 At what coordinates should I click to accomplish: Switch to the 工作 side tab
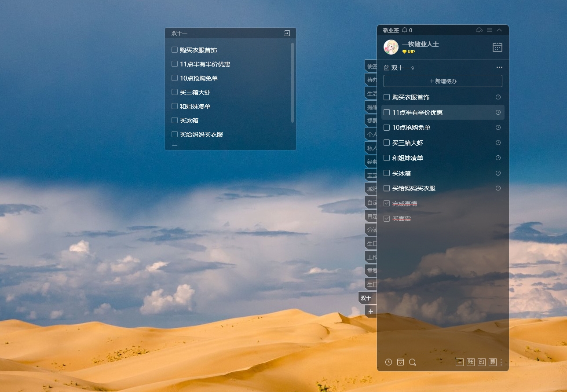point(371,257)
